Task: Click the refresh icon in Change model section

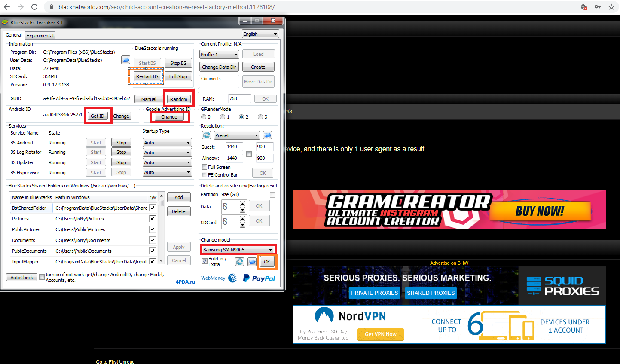Action: 240,262
